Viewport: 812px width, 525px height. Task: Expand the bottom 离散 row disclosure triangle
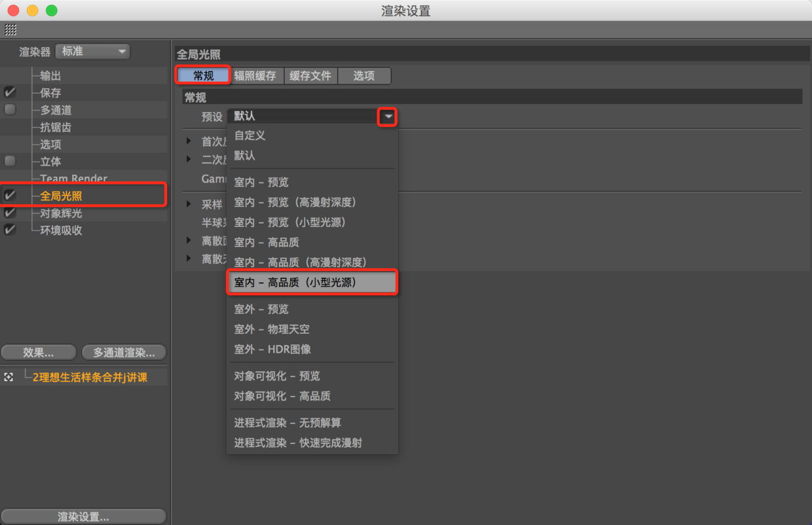tap(189, 259)
